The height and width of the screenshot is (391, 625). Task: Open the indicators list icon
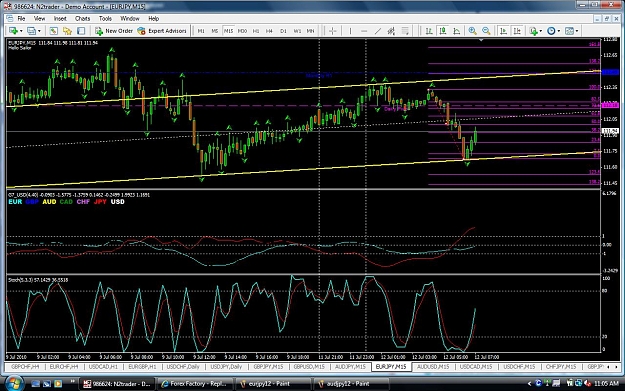coord(533,31)
